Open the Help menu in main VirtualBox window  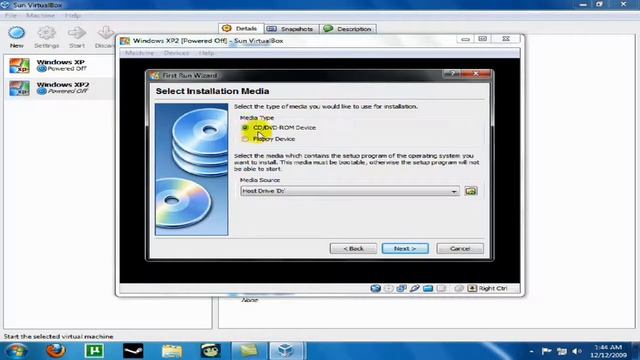pos(73,16)
